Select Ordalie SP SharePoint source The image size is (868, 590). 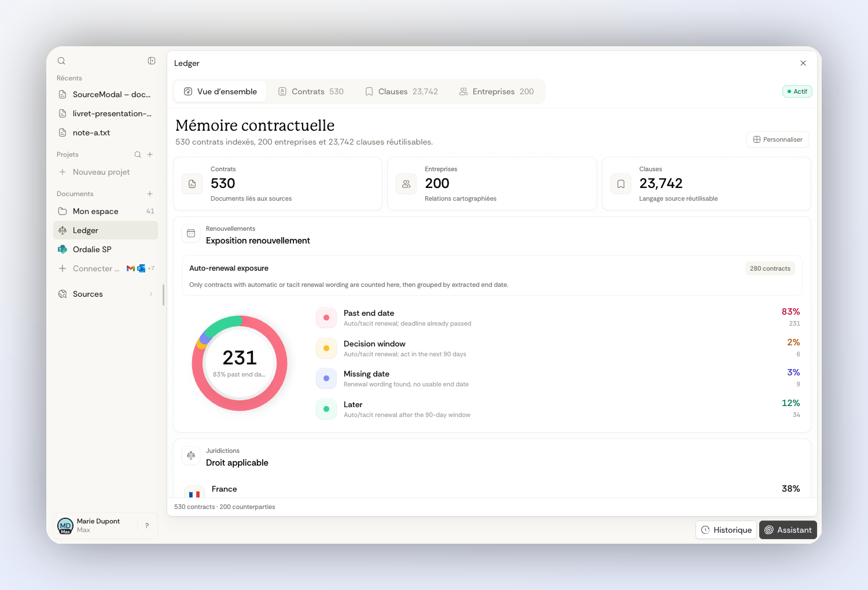105,249
